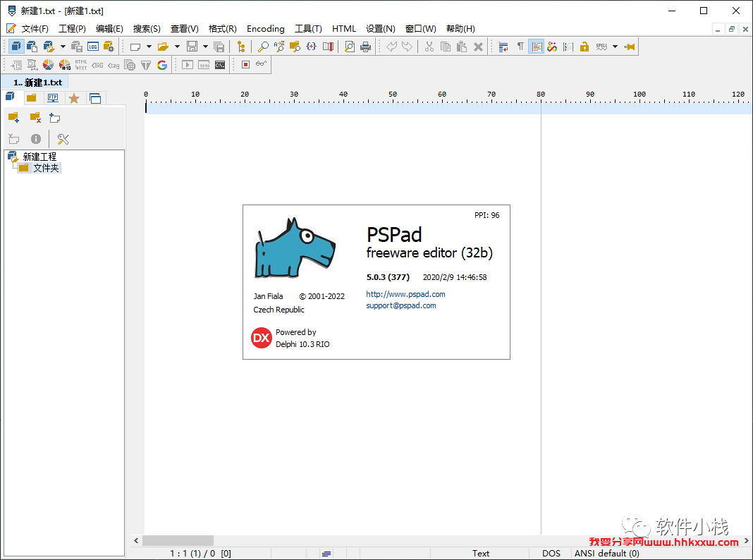Create a new file with the blank page icon
753x560 pixels.
click(135, 47)
